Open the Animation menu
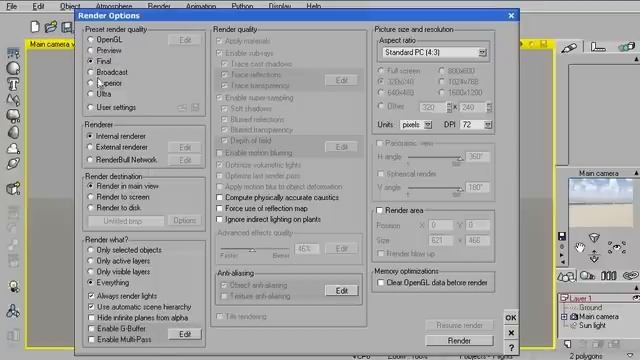The width and height of the screenshot is (640, 360). (201, 6)
